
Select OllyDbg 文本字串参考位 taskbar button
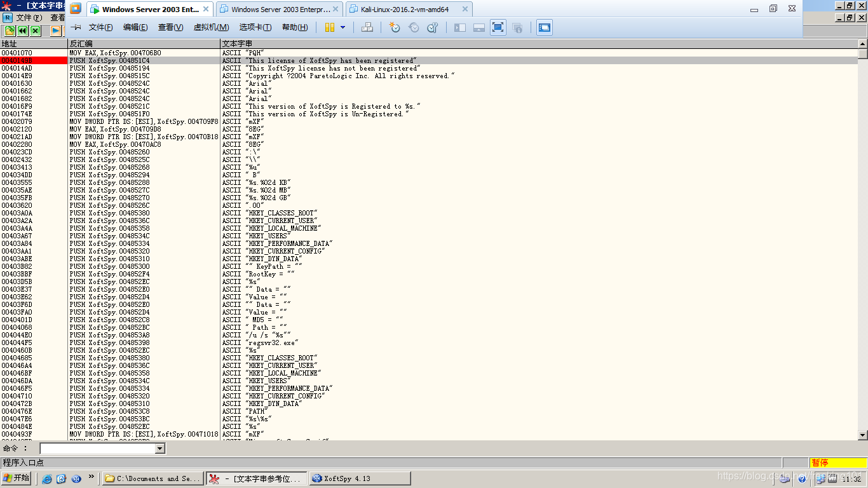point(256,478)
